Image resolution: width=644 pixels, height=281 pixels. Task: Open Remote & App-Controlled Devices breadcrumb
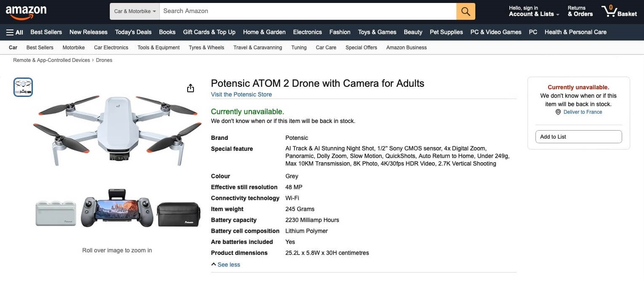pyautogui.click(x=51, y=60)
